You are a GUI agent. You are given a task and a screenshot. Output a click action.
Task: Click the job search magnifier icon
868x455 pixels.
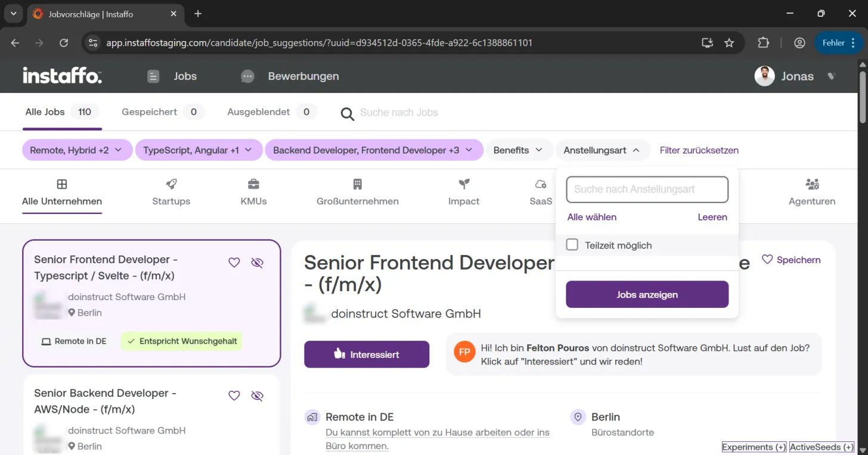coord(347,113)
